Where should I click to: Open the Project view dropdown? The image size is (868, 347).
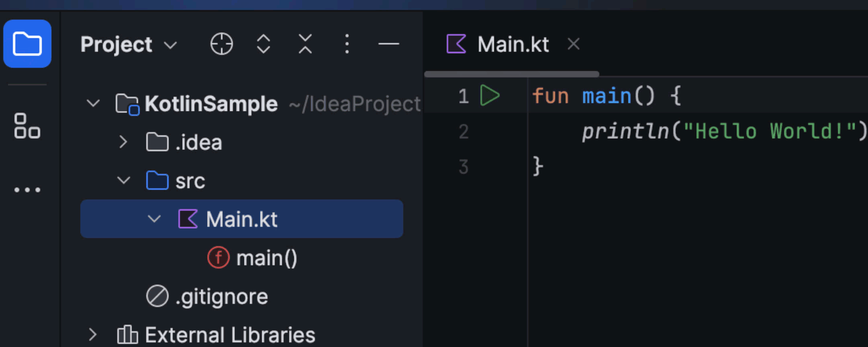tap(170, 44)
